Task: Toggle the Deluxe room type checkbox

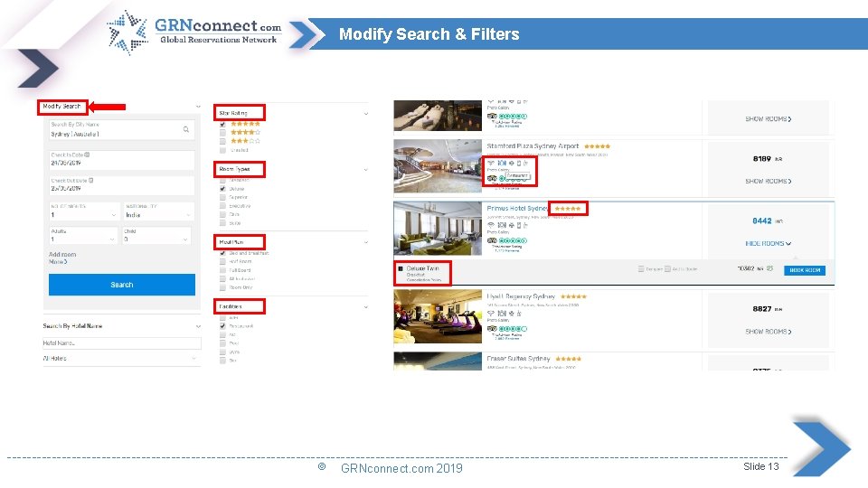Action: coord(222,189)
